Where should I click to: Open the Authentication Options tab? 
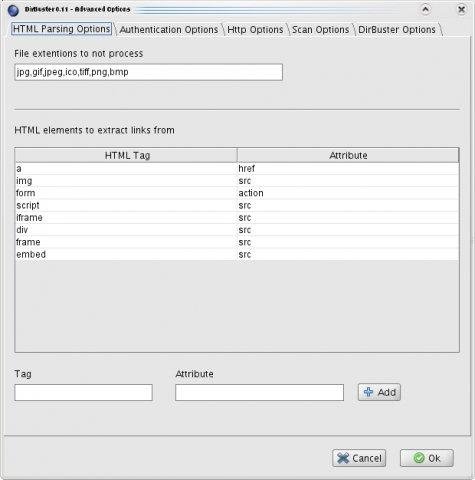[x=169, y=30]
